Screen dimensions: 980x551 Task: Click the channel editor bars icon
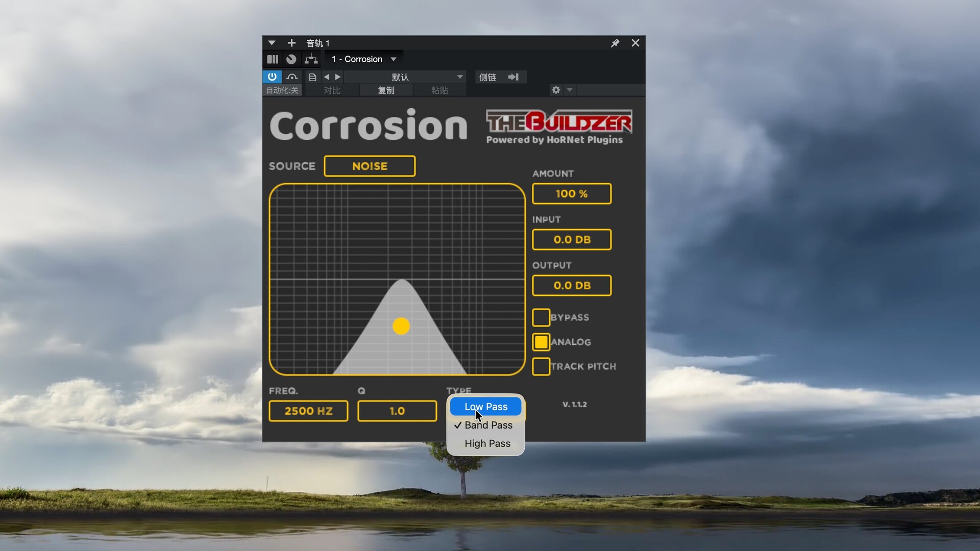tap(273, 59)
